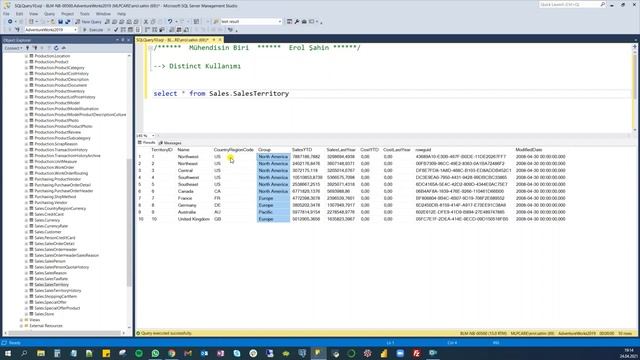Click the Cut toolbar icon

146,22
